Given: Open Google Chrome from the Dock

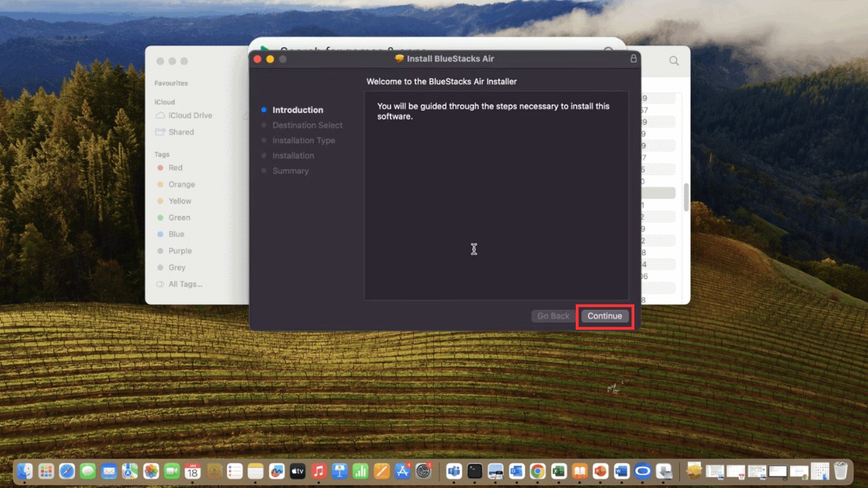Looking at the screenshot, I should 537,471.
